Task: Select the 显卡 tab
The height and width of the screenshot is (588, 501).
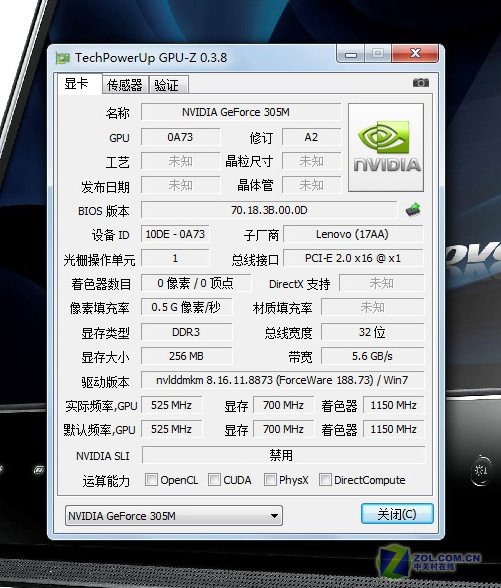Action: point(79,84)
